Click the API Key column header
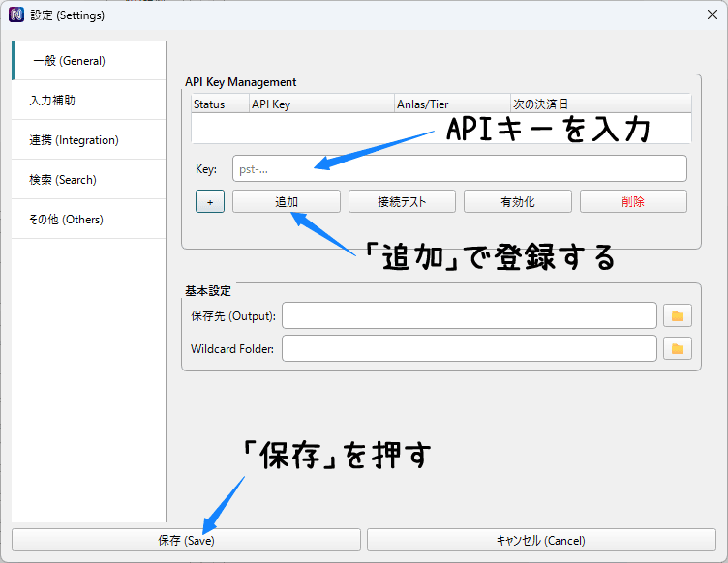Viewport: 728px width, 563px height. coord(321,104)
